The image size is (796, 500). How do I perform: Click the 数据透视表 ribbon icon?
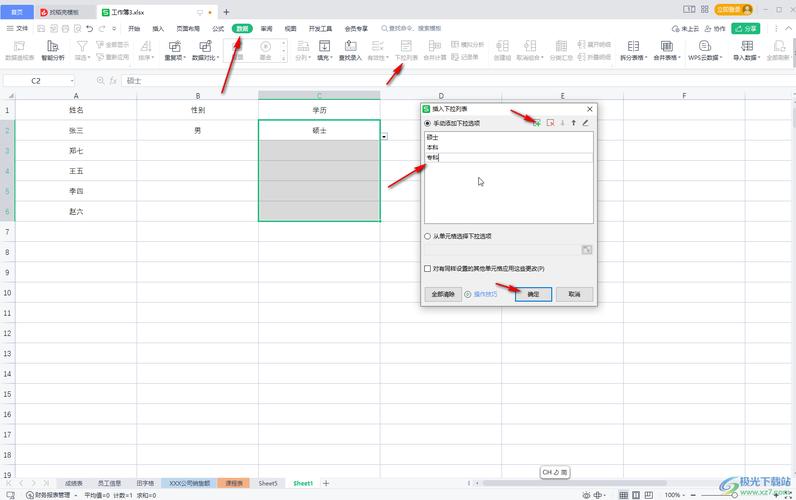19,50
